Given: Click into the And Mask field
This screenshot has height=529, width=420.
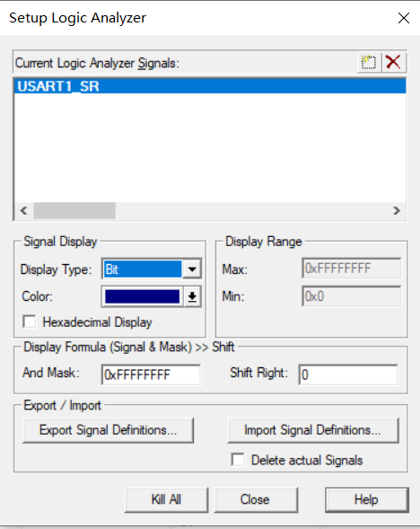Looking at the screenshot, I should coord(151,375).
